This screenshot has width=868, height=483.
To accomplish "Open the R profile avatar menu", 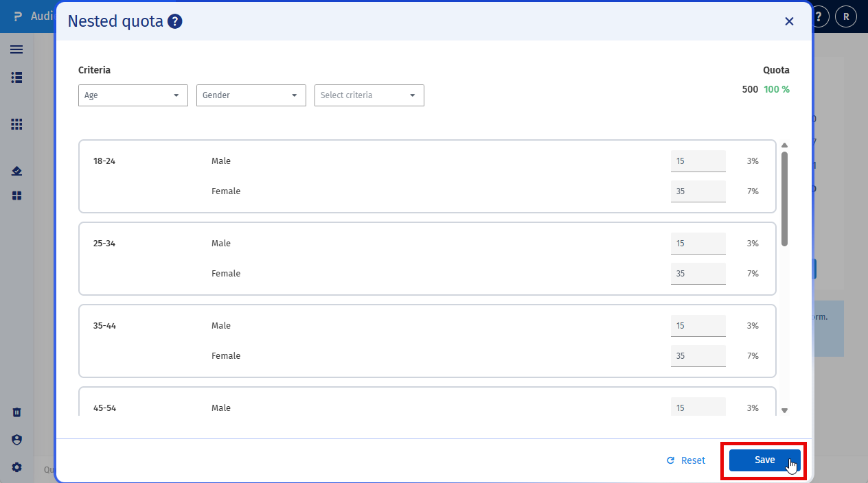I will click(x=846, y=16).
